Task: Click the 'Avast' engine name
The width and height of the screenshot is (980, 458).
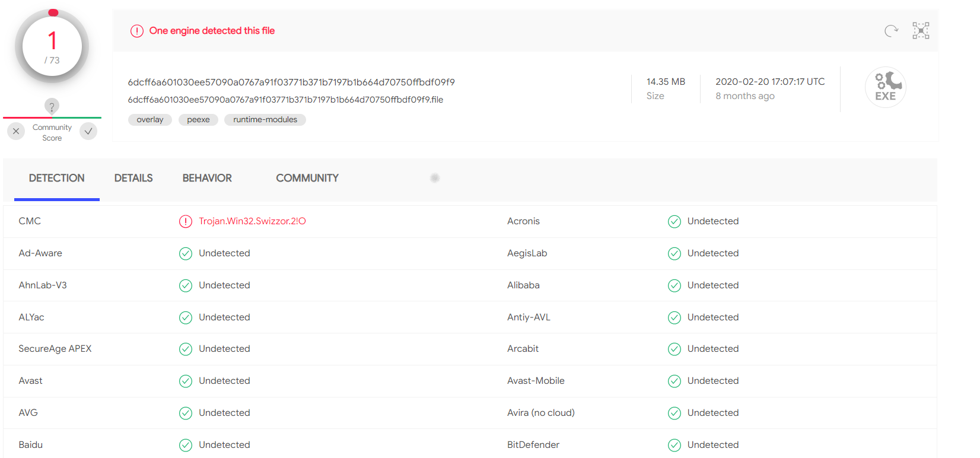Action: coord(30,381)
